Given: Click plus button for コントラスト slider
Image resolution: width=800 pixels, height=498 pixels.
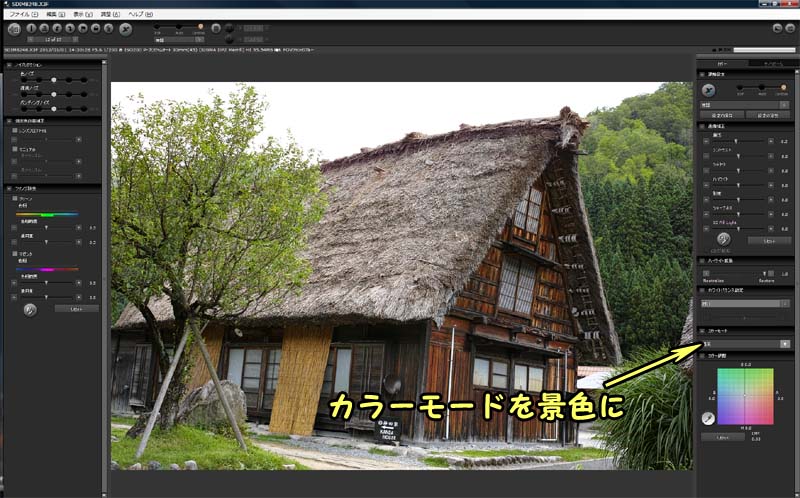Looking at the screenshot, I should click(x=770, y=156).
